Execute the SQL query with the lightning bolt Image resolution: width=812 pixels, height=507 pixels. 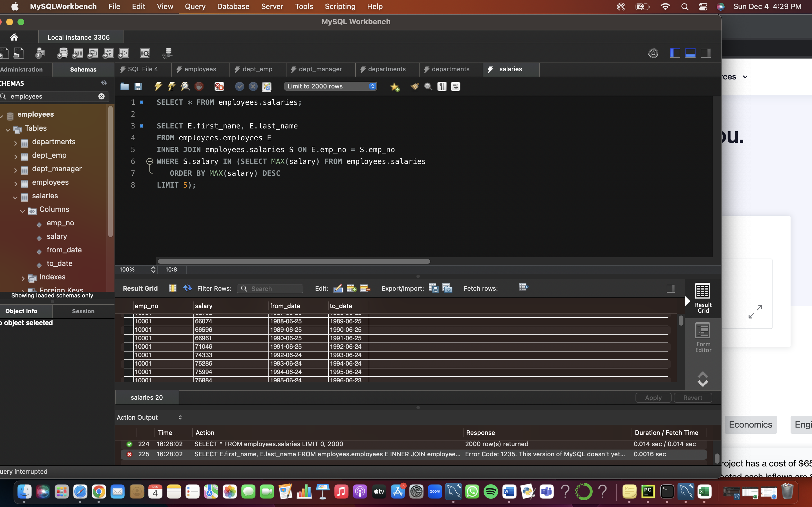coord(158,86)
